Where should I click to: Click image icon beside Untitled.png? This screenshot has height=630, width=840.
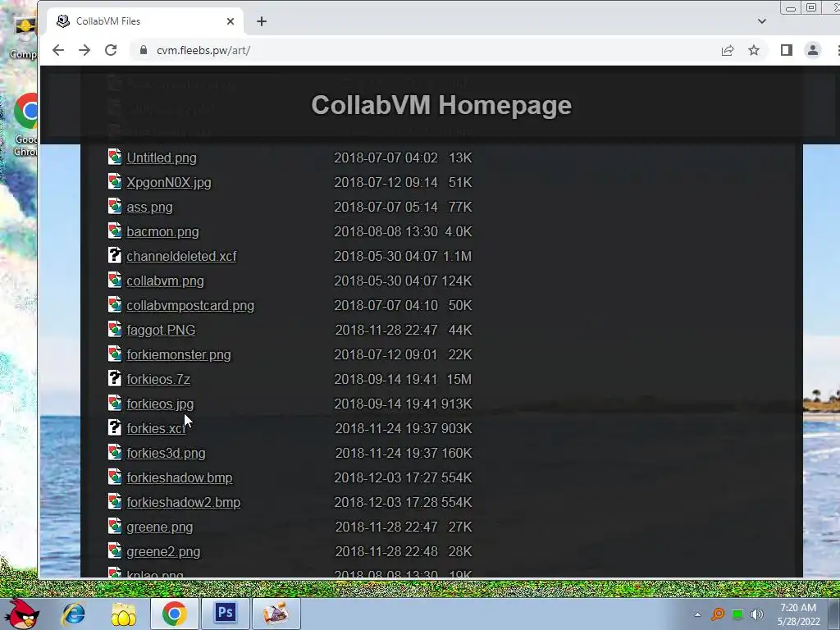pyautogui.click(x=115, y=157)
